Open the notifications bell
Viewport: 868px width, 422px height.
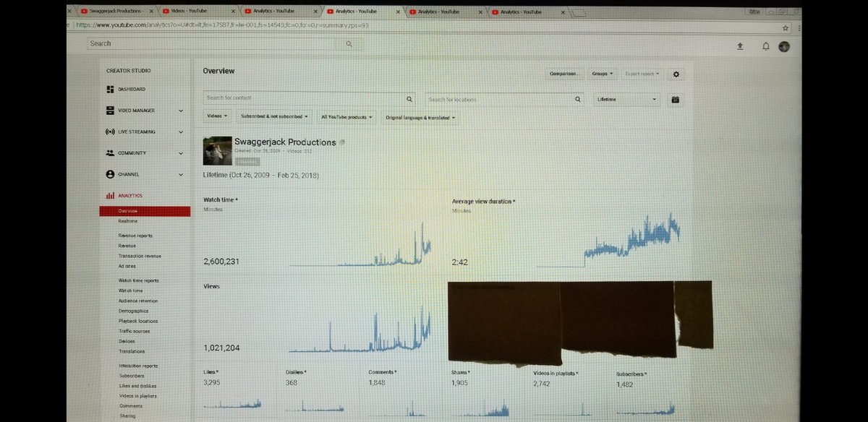point(765,46)
